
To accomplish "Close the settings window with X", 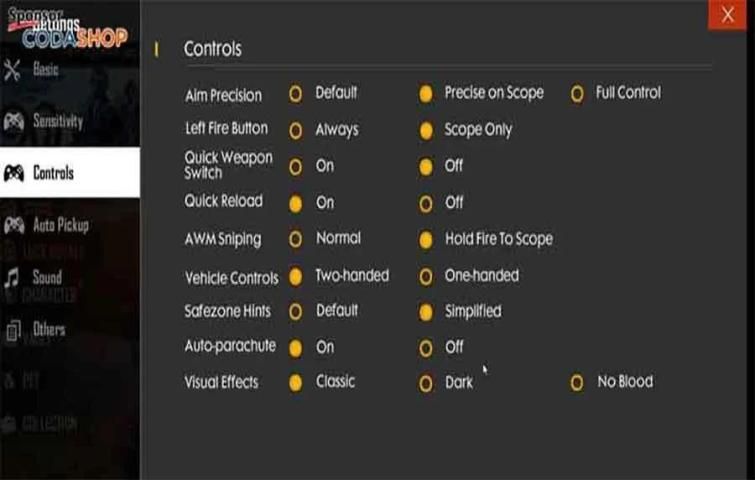I will click(x=727, y=15).
